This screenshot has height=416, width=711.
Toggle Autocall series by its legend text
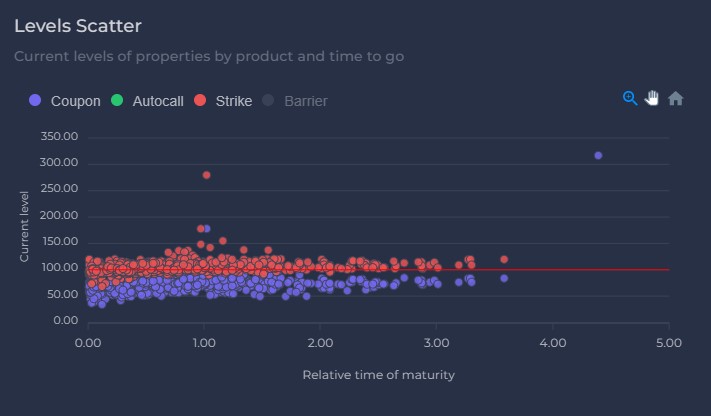[x=158, y=101]
